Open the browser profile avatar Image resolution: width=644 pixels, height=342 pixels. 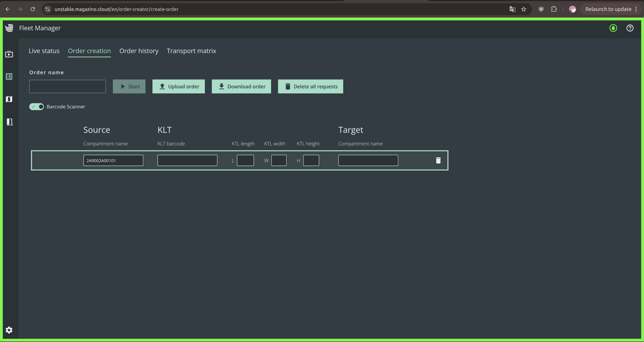click(572, 9)
